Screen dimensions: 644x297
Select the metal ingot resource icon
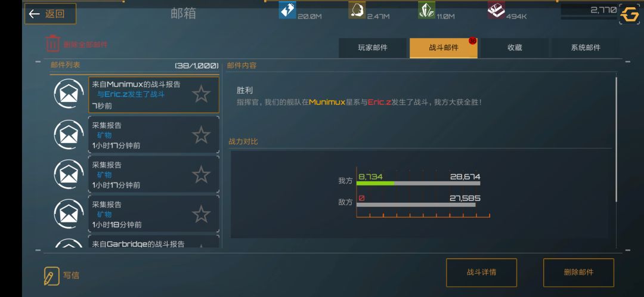(x=496, y=10)
